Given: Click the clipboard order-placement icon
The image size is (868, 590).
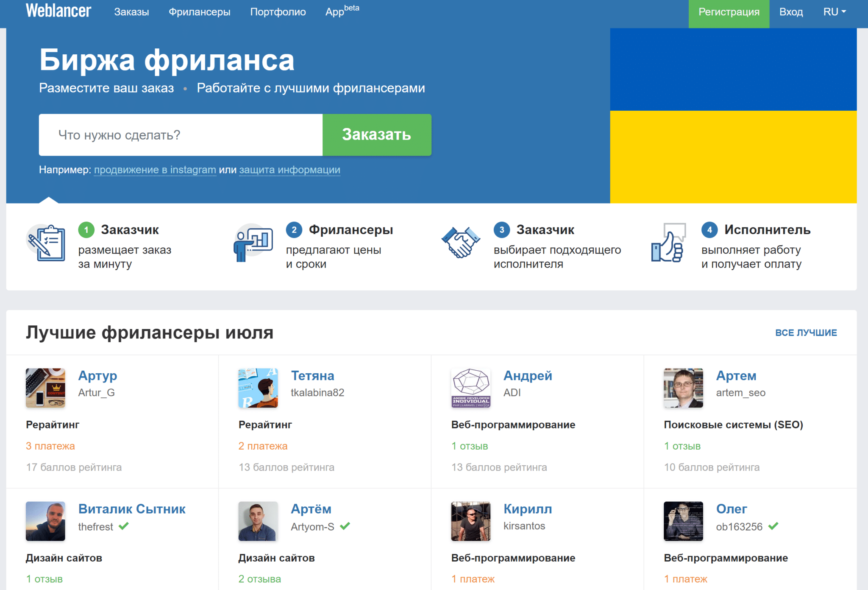Looking at the screenshot, I should [46, 243].
